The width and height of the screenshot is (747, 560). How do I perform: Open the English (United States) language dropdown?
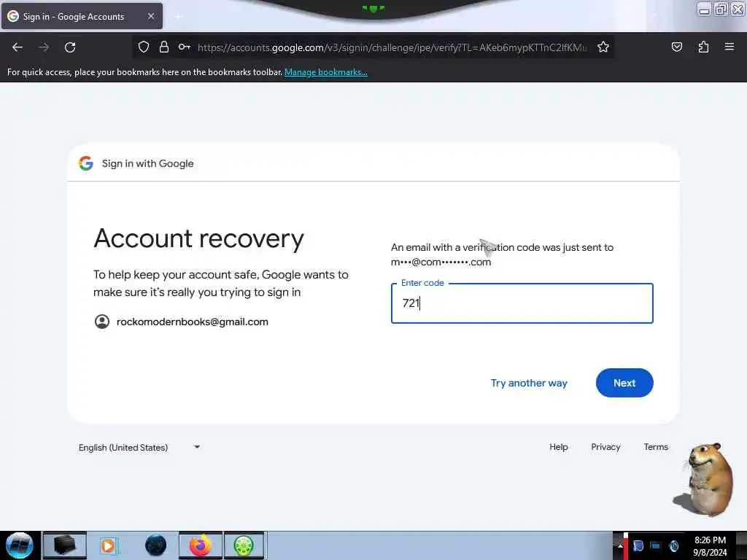click(x=139, y=447)
